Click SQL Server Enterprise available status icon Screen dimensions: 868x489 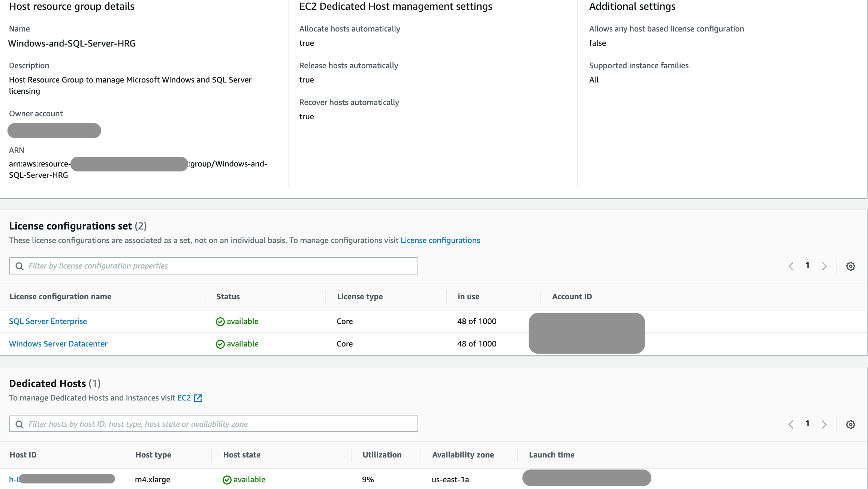220,322
